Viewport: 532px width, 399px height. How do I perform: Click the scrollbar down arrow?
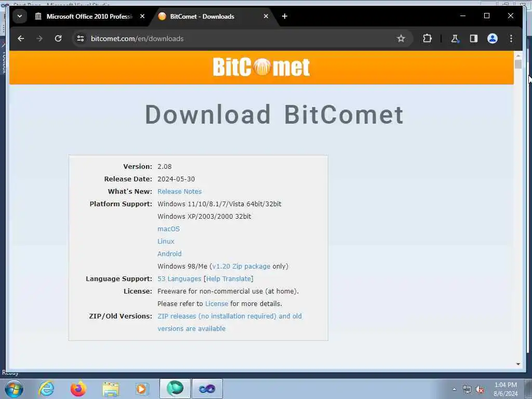(518, 364)
